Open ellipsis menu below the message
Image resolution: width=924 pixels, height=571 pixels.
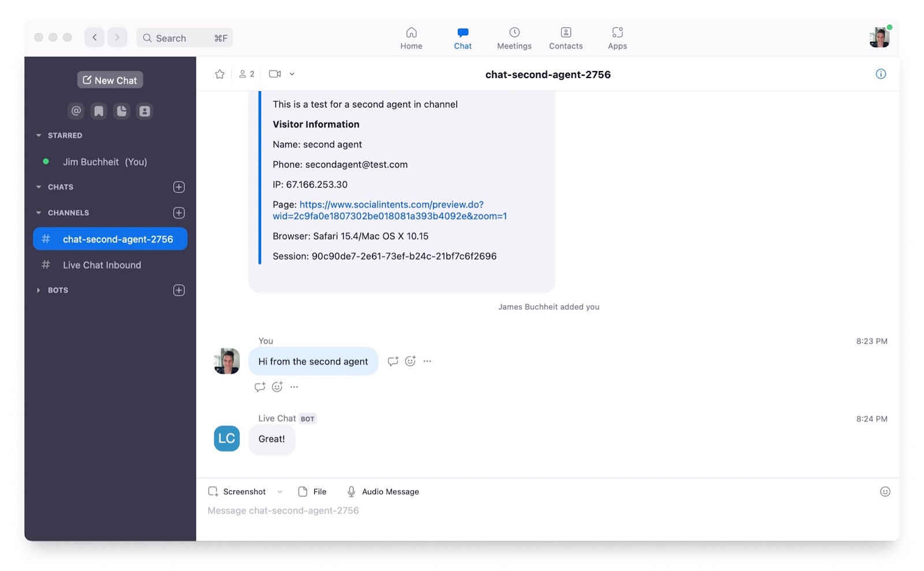click(295, 387)
